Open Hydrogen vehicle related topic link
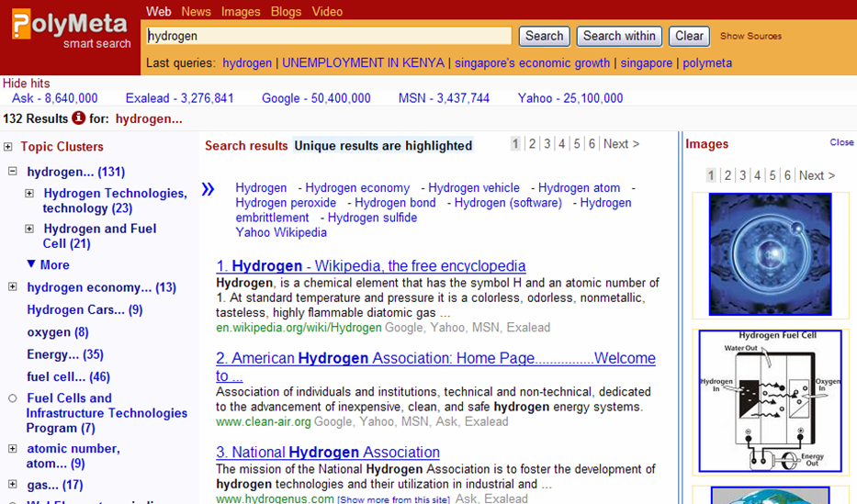The image size is (857, 504). (x=474, y=188)
